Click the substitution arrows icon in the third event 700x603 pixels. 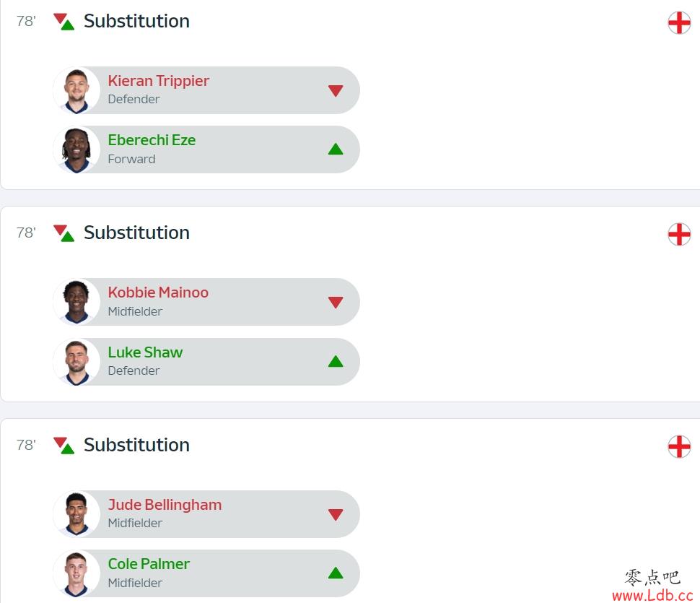(x=64, y=446)
